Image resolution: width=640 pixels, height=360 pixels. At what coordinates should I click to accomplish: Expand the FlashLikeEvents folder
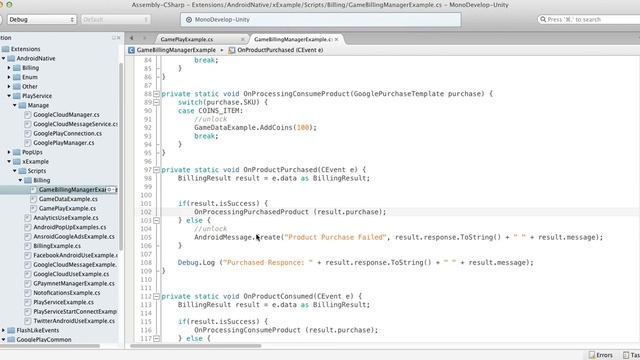pyautogui.click(x=4, y=330)
